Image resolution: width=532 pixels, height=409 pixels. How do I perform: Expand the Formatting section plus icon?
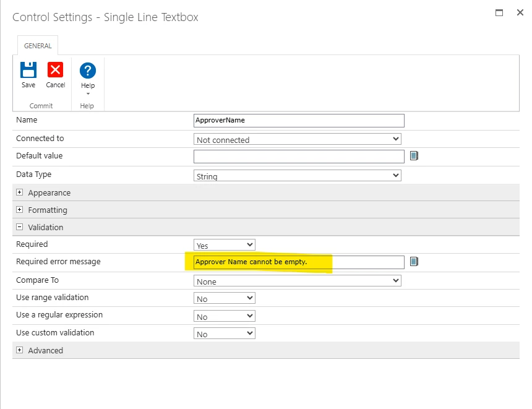[20, 209]
